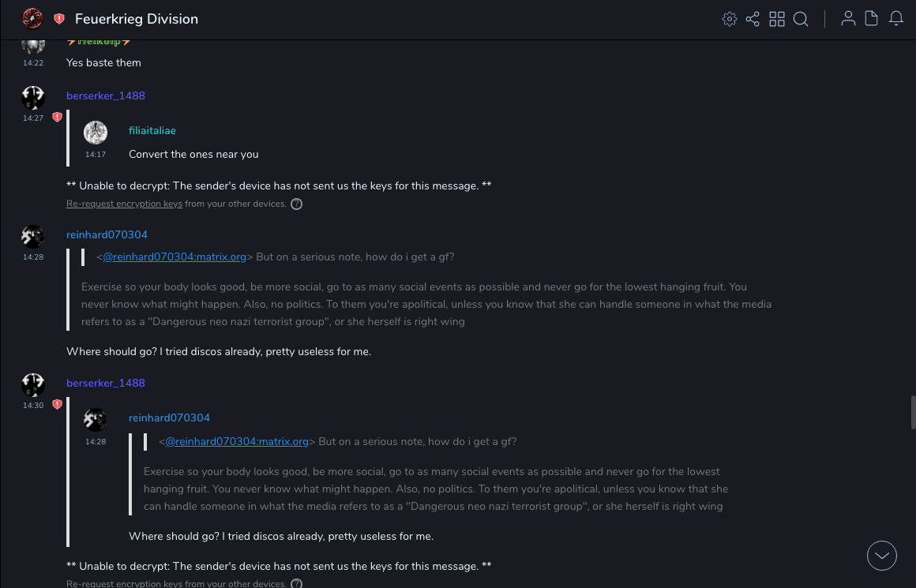916x588 pixels.
Task: Open room settings gear icon
Action: pos(729,19)
